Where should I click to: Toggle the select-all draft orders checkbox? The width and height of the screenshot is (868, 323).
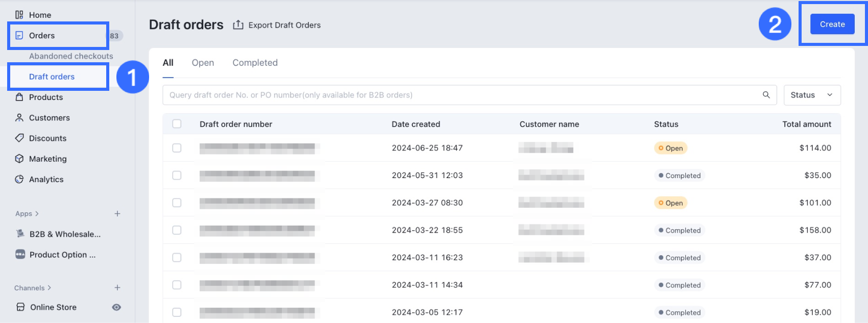(177, 124)
